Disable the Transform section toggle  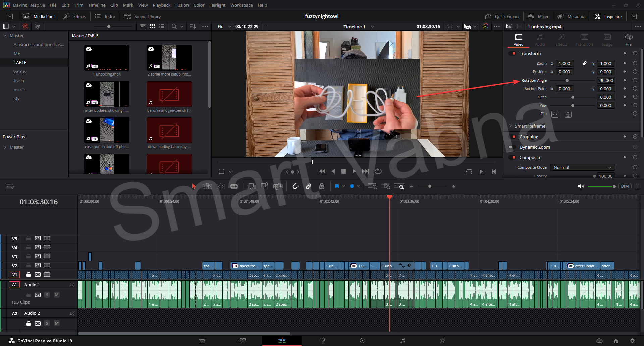click(513, 53)
